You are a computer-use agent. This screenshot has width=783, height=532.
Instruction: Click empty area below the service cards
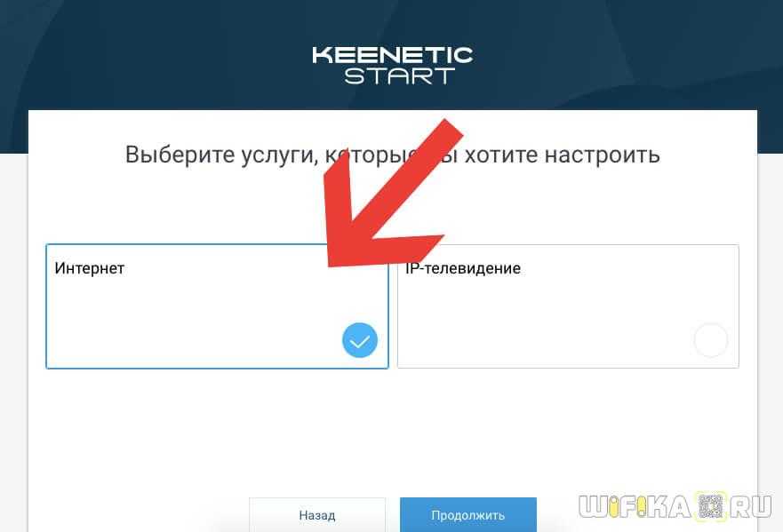(393, 429)
